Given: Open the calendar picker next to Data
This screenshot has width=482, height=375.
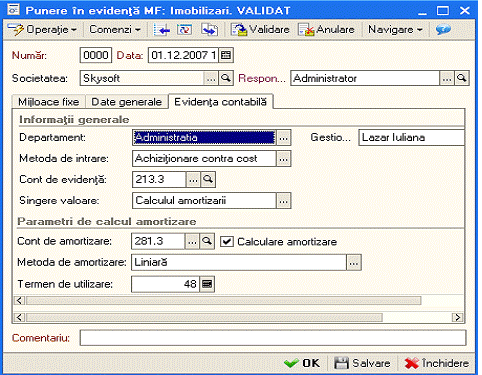Looking at the screenshot, I should (x=226, y=55).
